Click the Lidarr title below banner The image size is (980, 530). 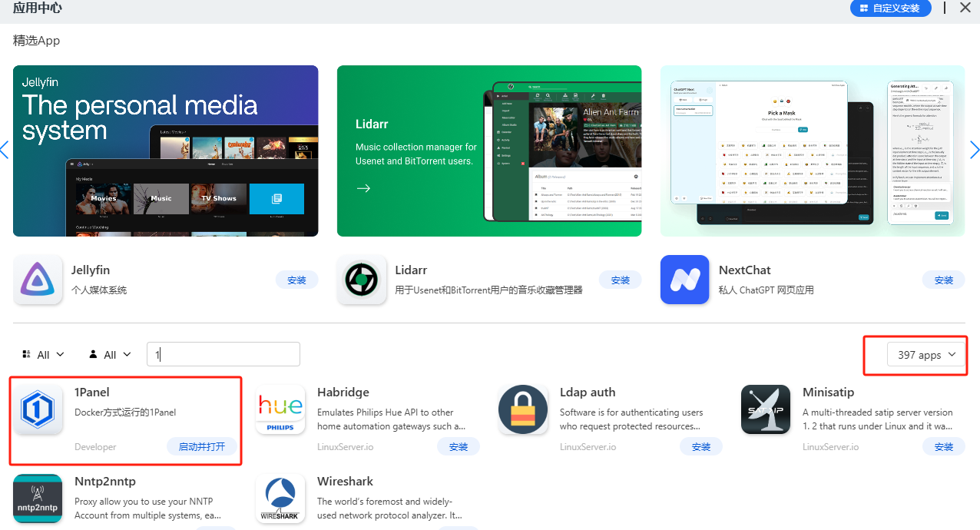pyautogui.click(x=411, y=270)
